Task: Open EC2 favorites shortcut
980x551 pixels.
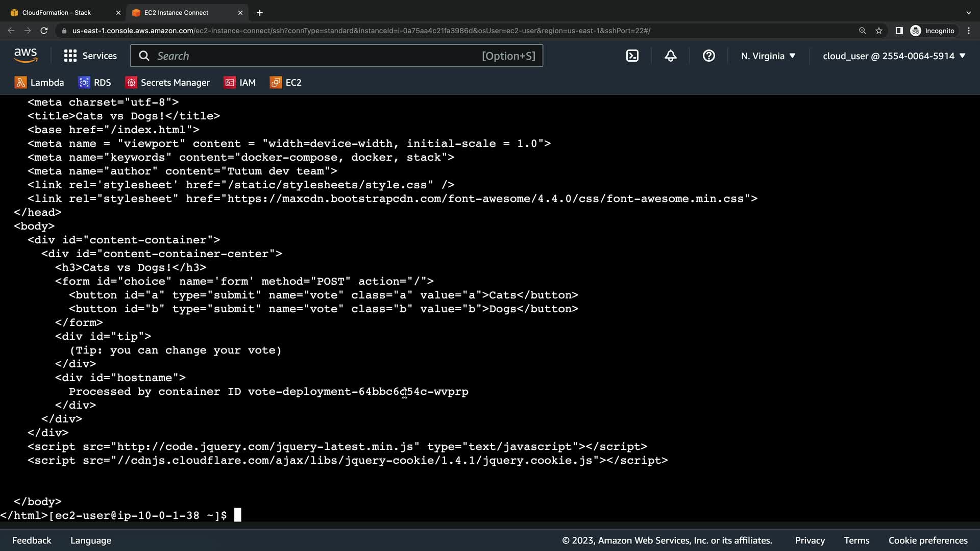Action: coord(286,83)
